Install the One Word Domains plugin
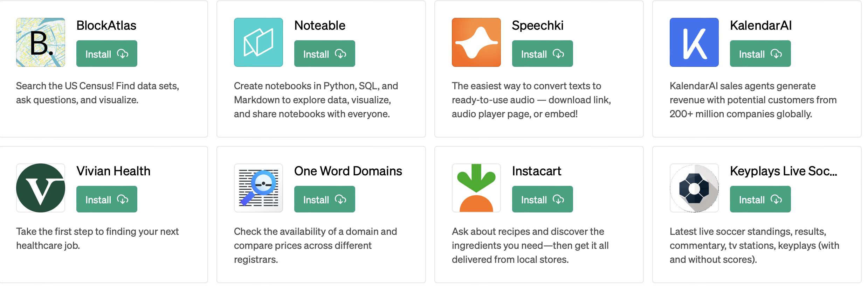The height and width of the screenshot is (287, 868). coord(325,199)
